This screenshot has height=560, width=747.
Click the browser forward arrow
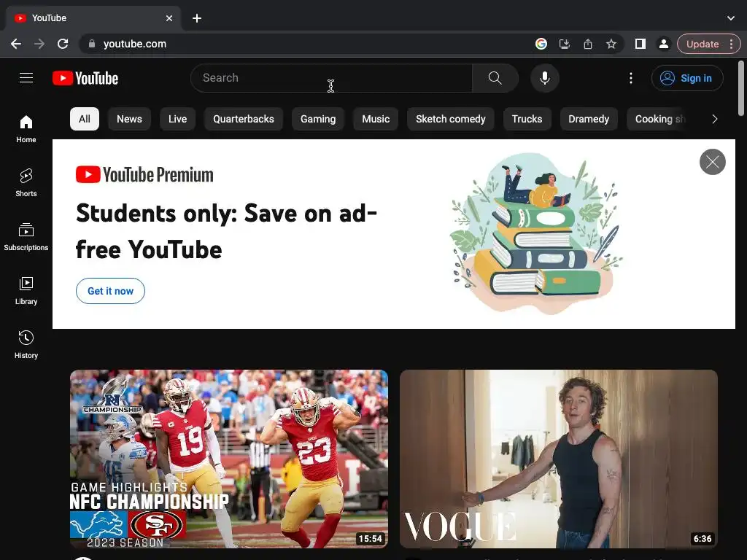click(39, 44)
